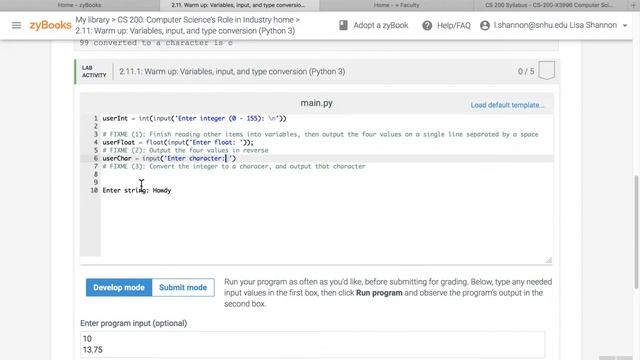Switch to the CS 200 Syllabus tab
The width and height of the screenshot is (640, 360).
pyautogui.click(x=549, y=5)
